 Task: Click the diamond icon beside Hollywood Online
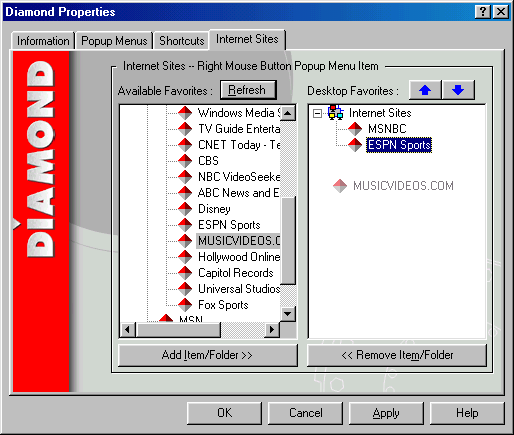[x=185, y=257]
